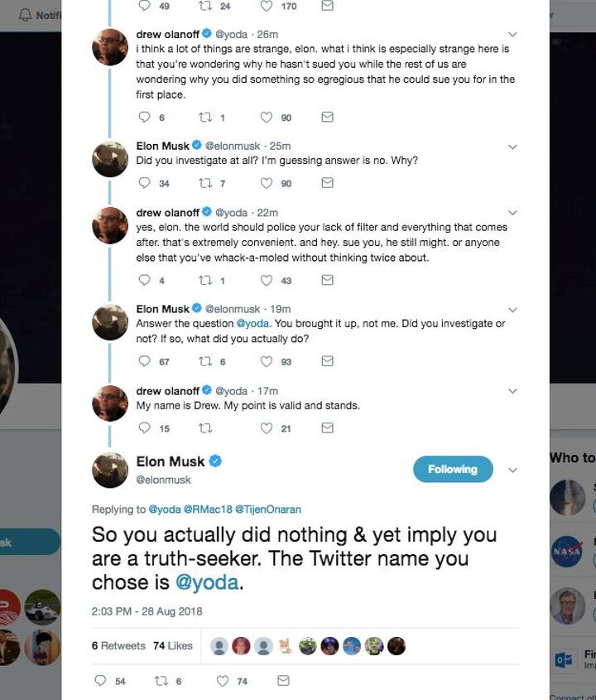This screenshot has height=700, width=596.
Task: Click Elon Musk's avatar on the main tweet
Action: point(110,470)
